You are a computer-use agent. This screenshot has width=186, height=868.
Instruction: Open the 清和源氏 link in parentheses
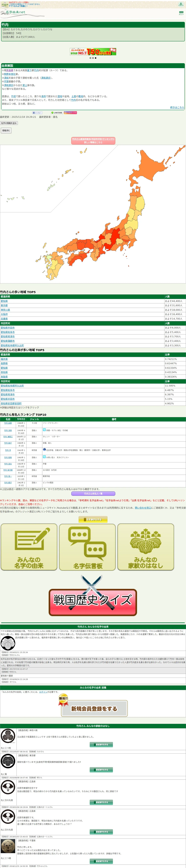pyautogui.click(x=46, y=78)
